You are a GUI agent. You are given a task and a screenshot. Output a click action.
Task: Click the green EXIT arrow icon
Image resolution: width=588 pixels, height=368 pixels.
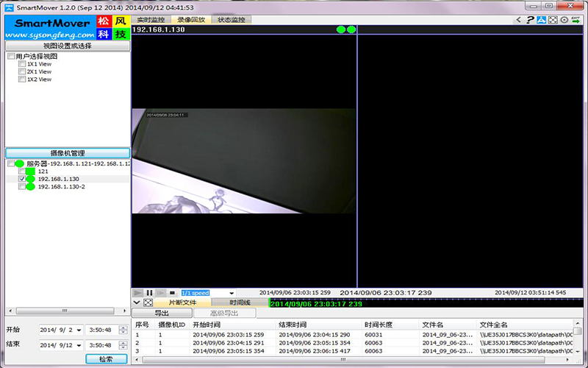[576, 20]
